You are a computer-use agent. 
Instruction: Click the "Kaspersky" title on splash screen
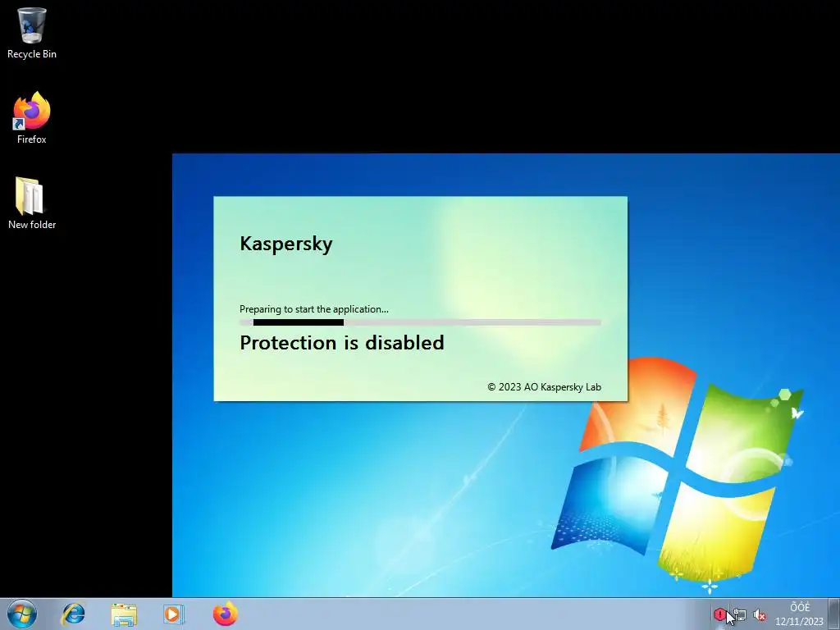(286, 244)
